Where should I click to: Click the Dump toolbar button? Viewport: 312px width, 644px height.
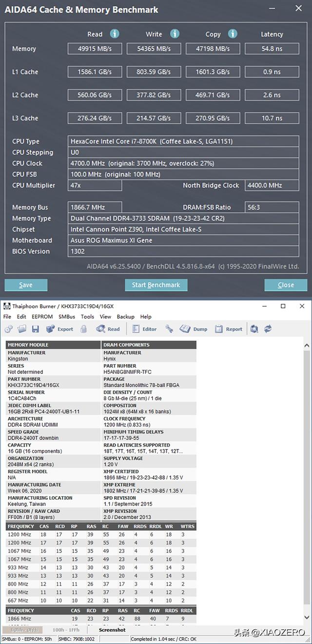(194, 329)
